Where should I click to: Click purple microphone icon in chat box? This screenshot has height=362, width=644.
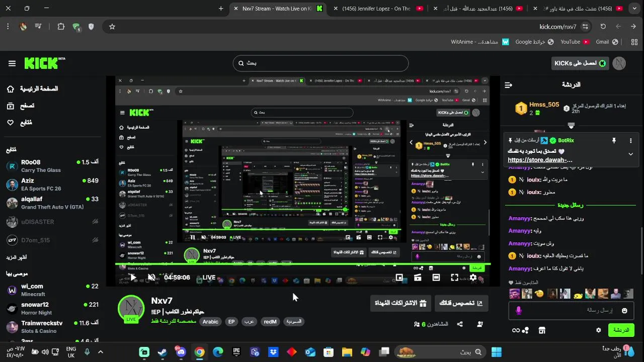click(x=519, y=311)
